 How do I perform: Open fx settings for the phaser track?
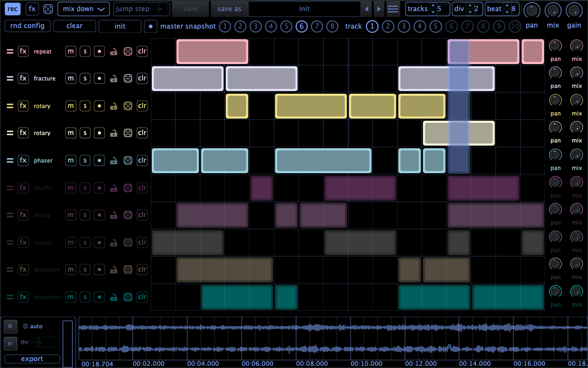[x=23, y=160]
